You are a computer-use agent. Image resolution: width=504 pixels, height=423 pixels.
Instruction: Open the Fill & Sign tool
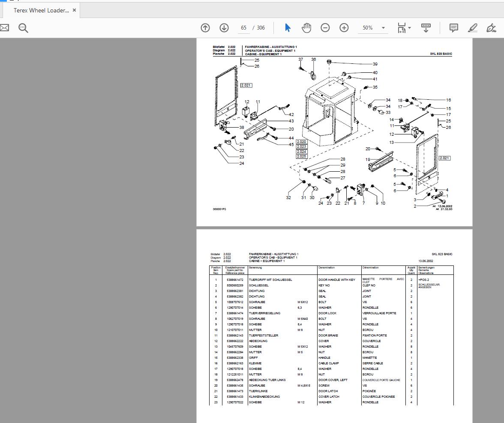(x=491, y=28)
